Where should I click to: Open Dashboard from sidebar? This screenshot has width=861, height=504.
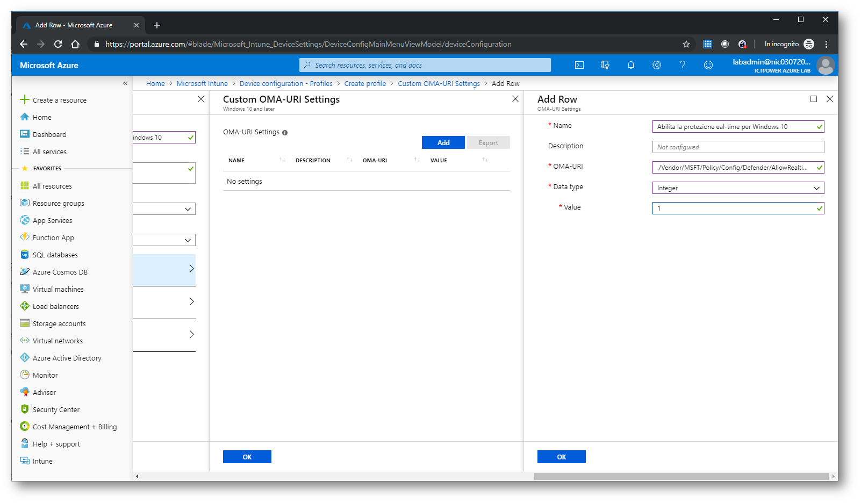pos(43,134)
